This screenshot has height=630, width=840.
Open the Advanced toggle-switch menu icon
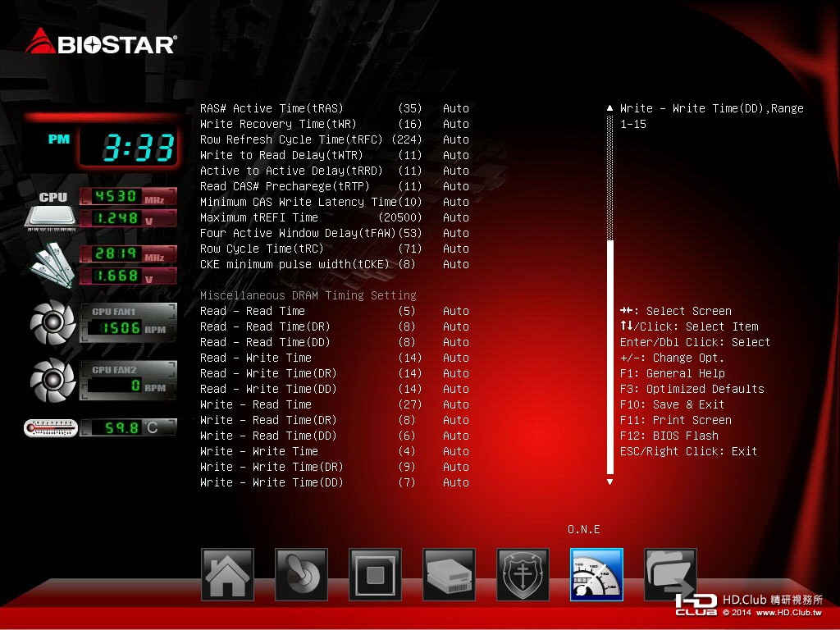click(x=301, y=575)
